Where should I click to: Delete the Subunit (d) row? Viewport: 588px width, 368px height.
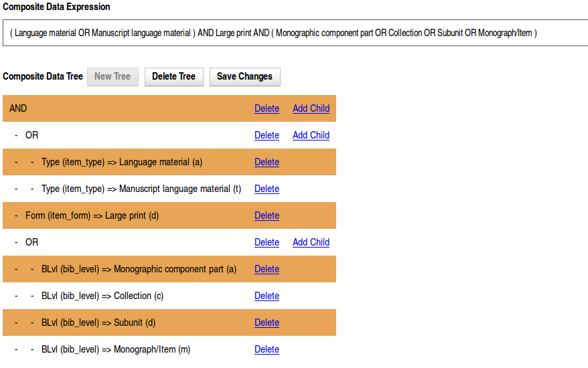tap(267, 323)
